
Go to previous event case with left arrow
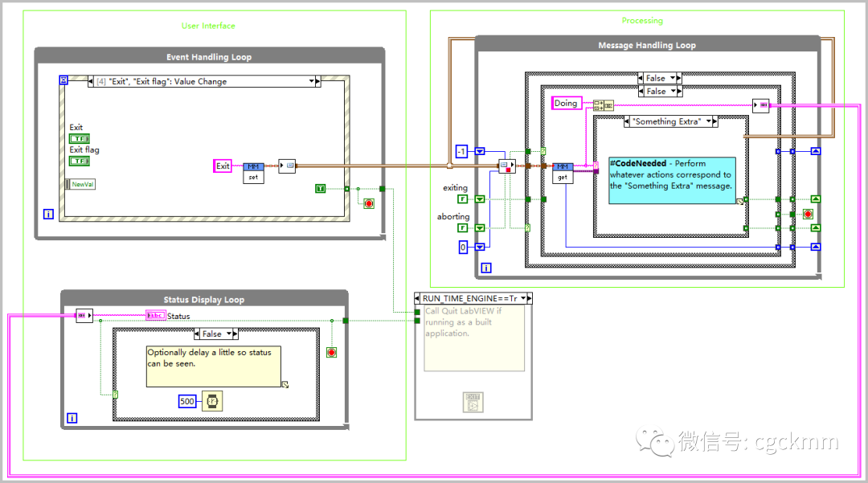pos(91,81)
